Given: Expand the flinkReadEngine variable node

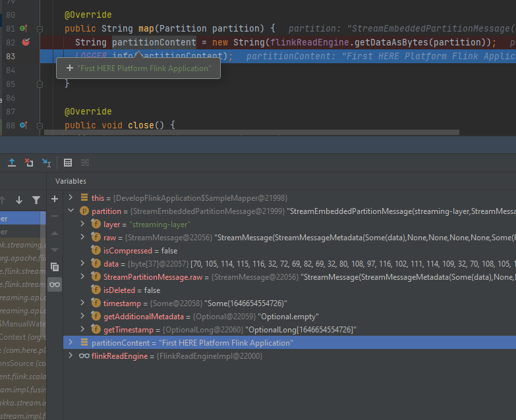Looking at the screenshot, I should 71,356.
